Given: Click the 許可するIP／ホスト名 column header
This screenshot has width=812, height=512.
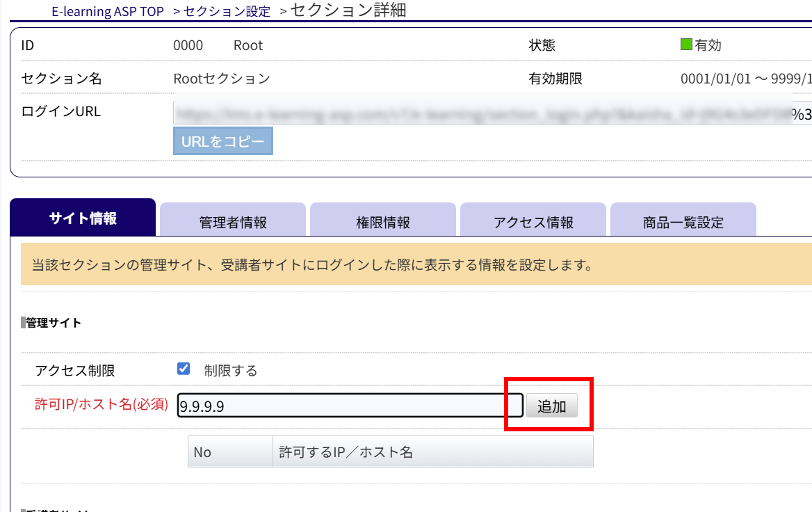Looking at the screenshot, I should tap(346, 452).
